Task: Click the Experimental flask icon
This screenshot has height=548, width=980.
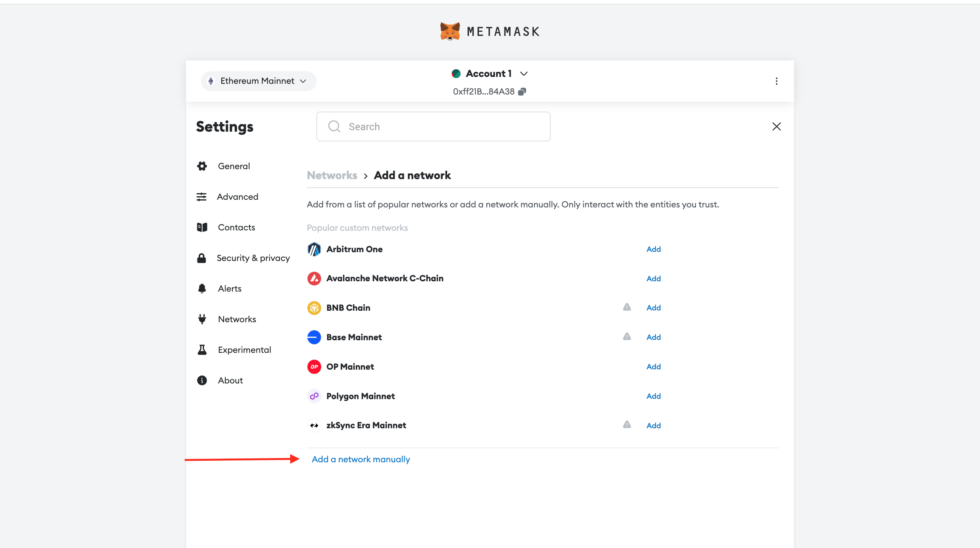Action: coord(202,349)
